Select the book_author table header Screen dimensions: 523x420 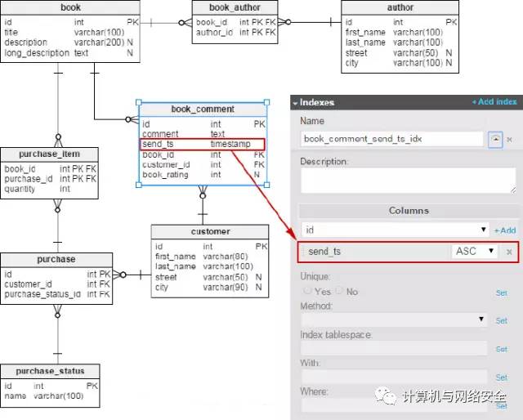[x=235, y=7]
